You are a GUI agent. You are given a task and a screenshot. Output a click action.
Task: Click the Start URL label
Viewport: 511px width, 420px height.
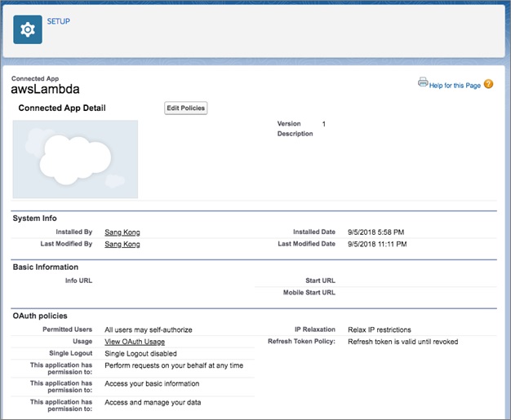[320, 281]
